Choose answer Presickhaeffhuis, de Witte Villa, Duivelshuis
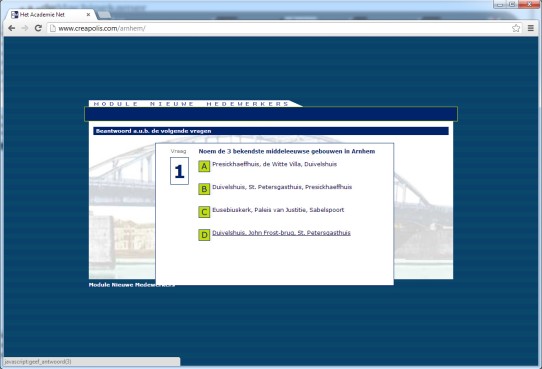 point(274,164)
